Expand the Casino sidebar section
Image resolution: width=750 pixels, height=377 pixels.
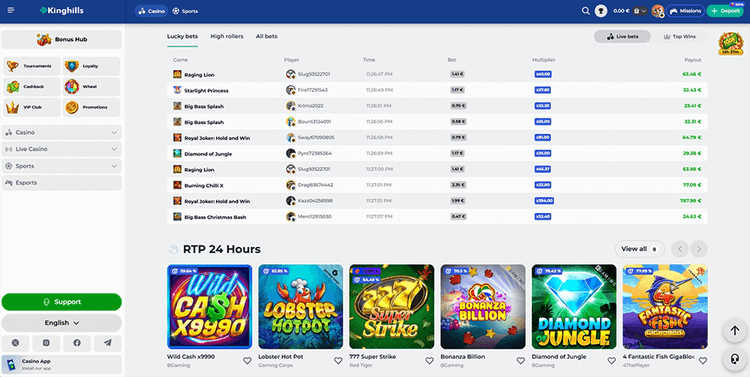point(62,132)
